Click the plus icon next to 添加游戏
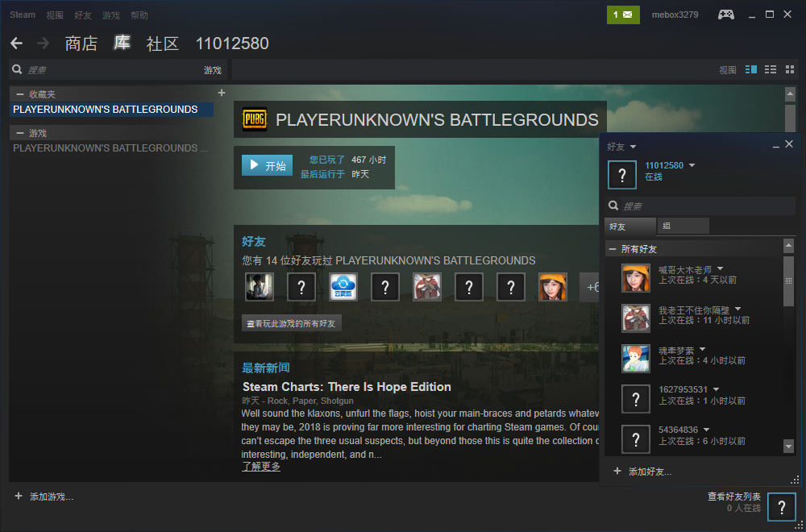This screenshot has height=532, width=806. [19, 496]
